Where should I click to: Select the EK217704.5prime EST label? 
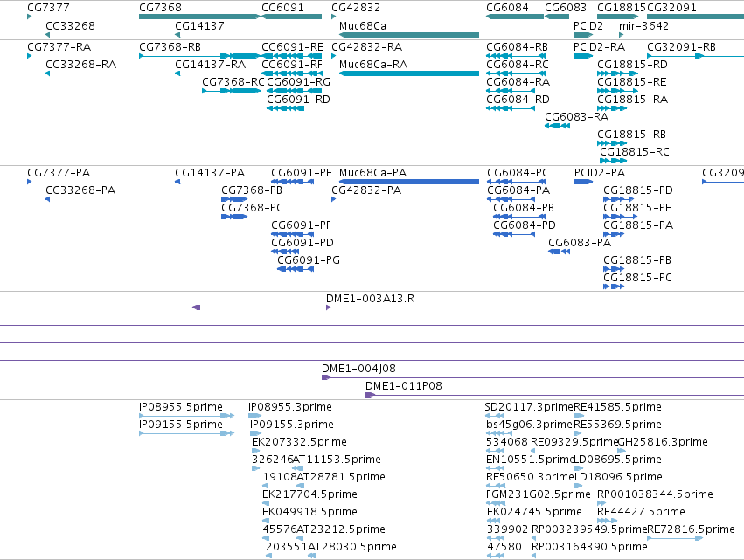pyautogui.click(x=309, y=494)
